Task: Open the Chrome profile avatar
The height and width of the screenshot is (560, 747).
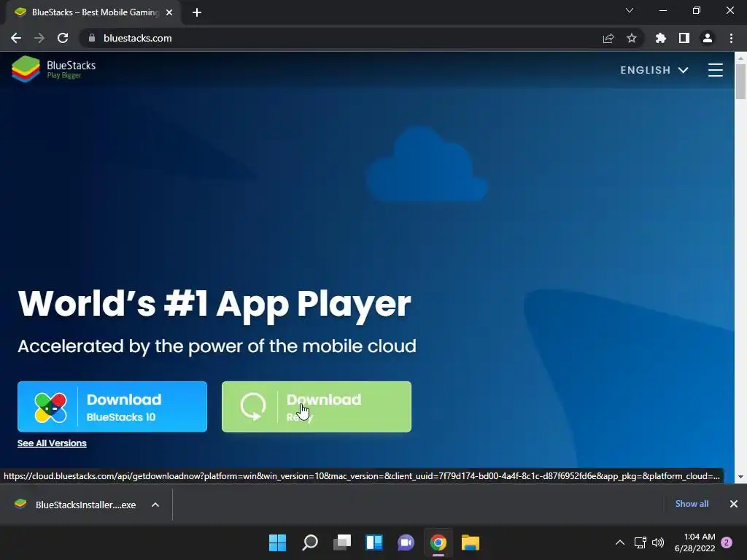Action: click(708, 38)
